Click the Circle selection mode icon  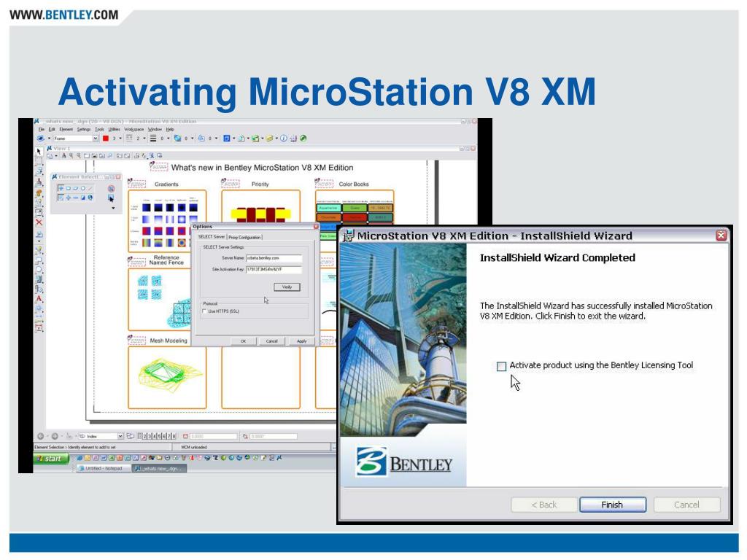pyautogui.click(x=83, y=188)
